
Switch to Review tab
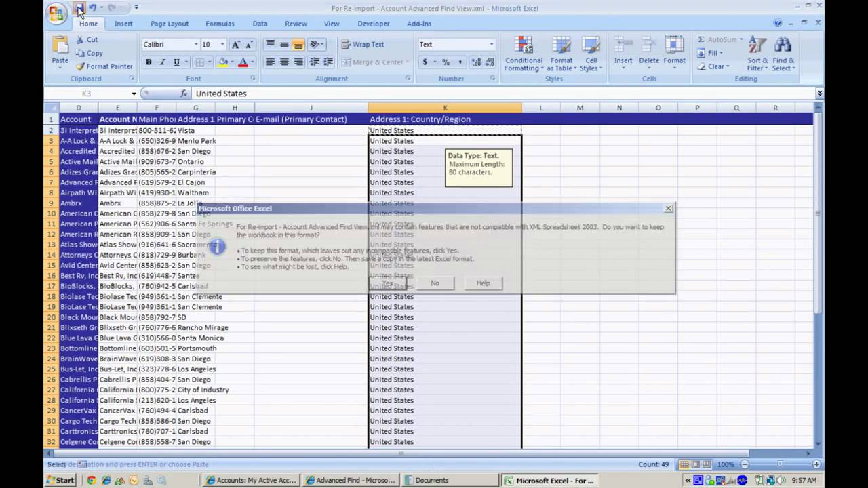point(296,24)
